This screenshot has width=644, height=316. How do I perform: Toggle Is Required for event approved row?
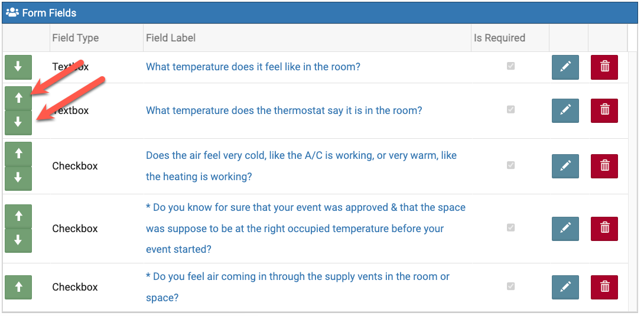[x=510, y=227]
